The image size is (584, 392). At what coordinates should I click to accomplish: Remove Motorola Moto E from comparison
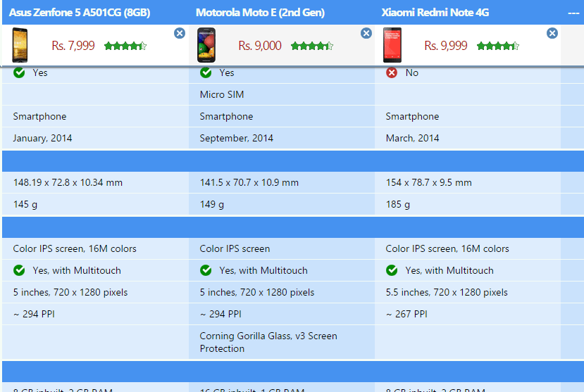coord(366,33)
